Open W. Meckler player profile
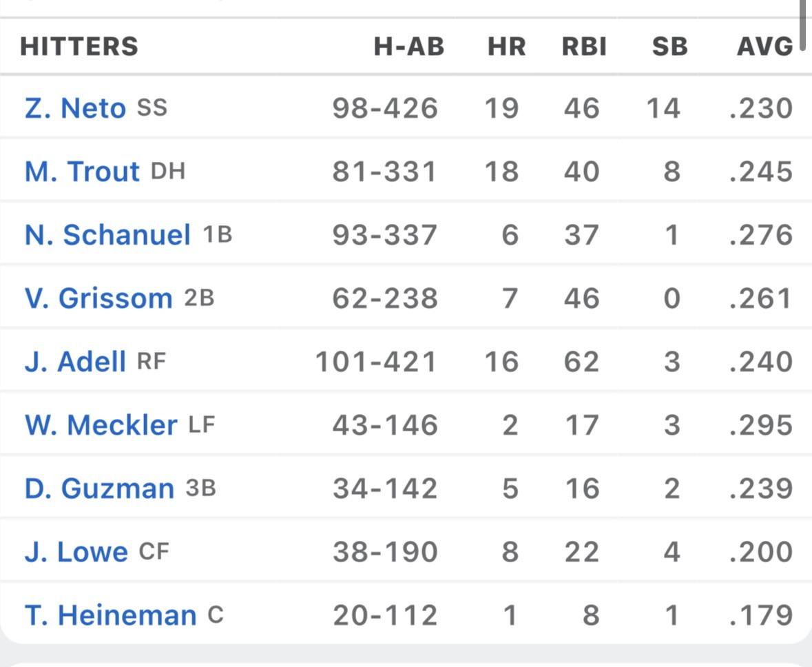The image size is (812, 667). [101, 425]
